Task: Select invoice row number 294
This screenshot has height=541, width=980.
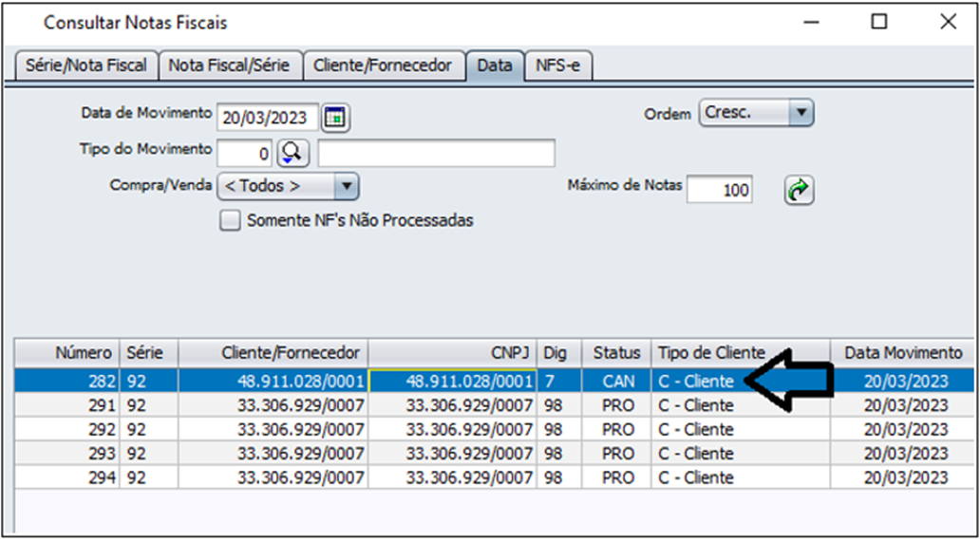Action: click(x=285, y=477)
